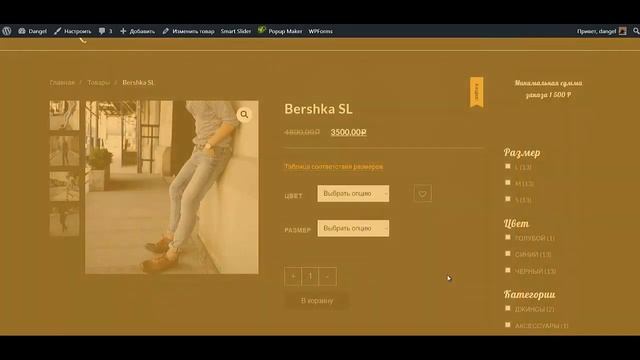This screenshot has width=640, height=360.
Task: Go to Главная breadcrumb
Action: (62, 82)
